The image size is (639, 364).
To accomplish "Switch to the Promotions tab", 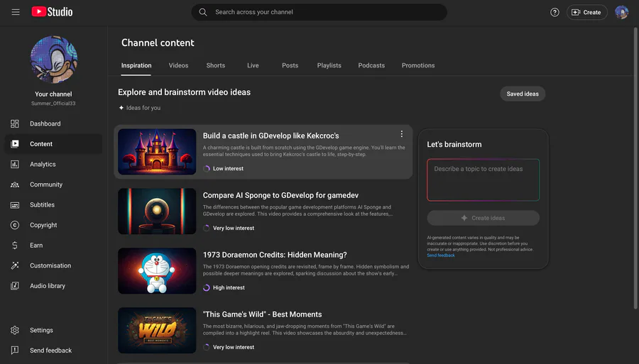I will pyautogui.click(x=418, y=65).
